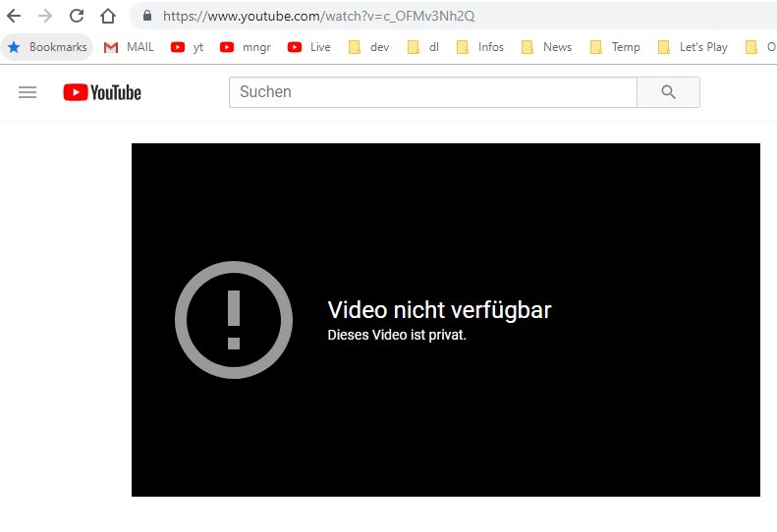The image size is (777, 532).
Task: Expand the 'dev' bookmark folder
Action: coord(368,47)
